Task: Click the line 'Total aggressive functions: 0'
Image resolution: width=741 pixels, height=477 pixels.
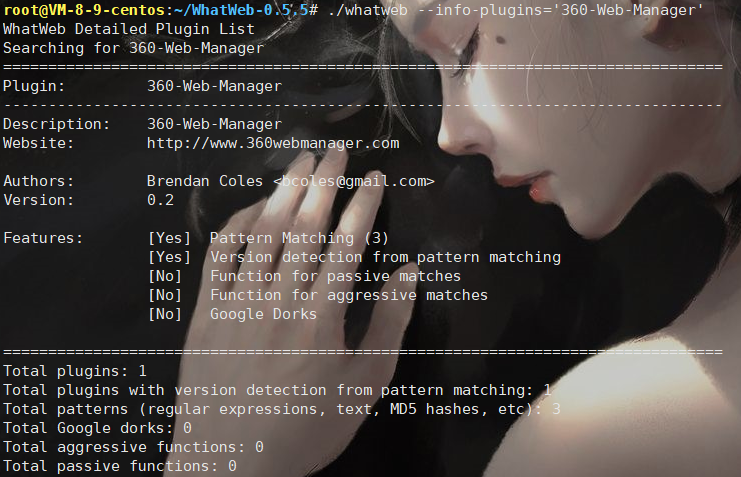Action: coord(133,447)
